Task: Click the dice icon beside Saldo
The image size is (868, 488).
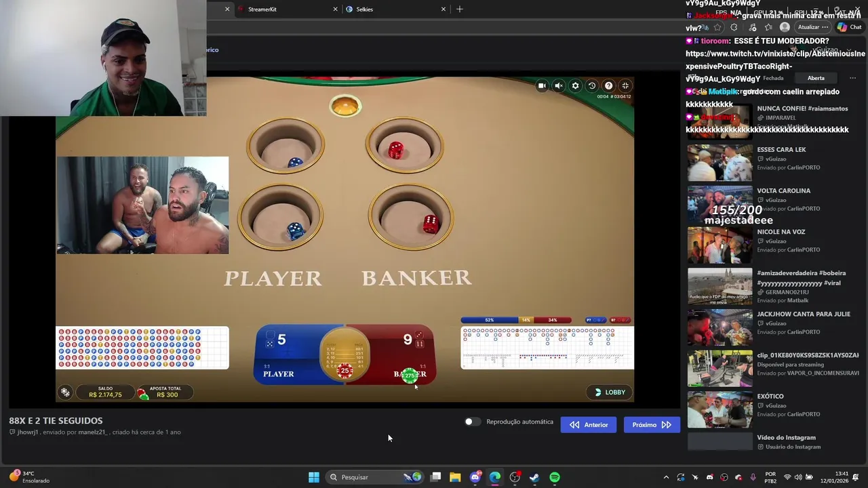Action: (x=65, y=392)
